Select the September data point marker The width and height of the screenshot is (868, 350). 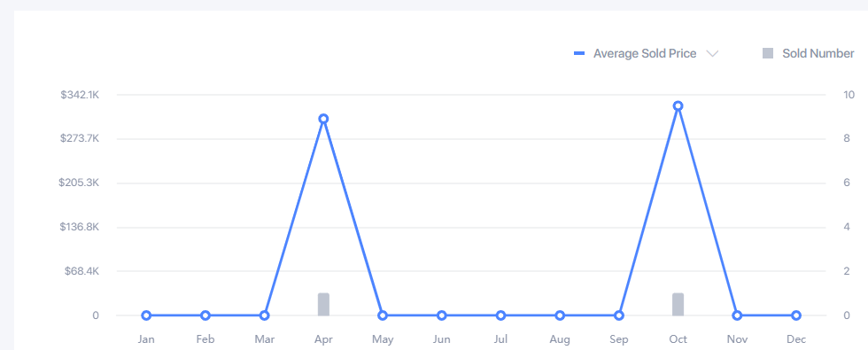pyautogui.click(x=619, y=315)
